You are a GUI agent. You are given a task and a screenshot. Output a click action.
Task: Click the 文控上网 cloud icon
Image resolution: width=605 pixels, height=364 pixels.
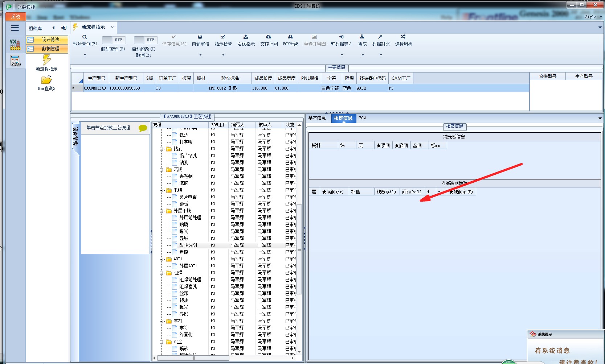point(269,37)
